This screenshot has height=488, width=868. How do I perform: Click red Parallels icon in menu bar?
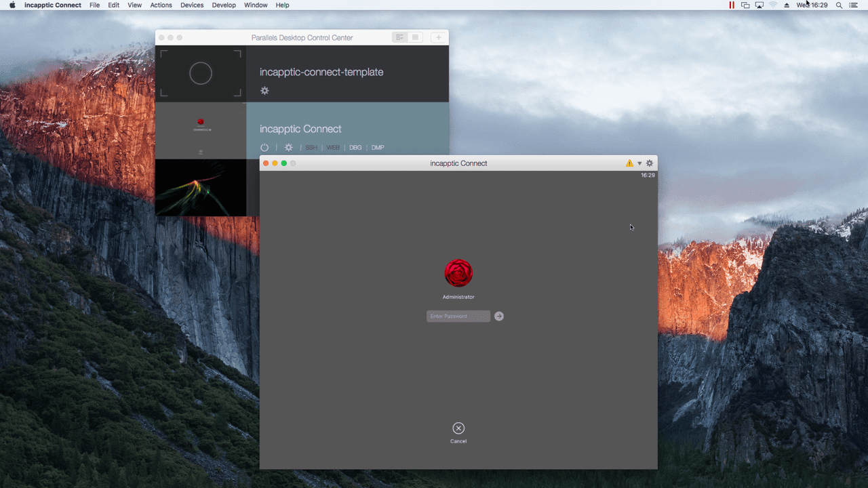click(x=731, y=5)
